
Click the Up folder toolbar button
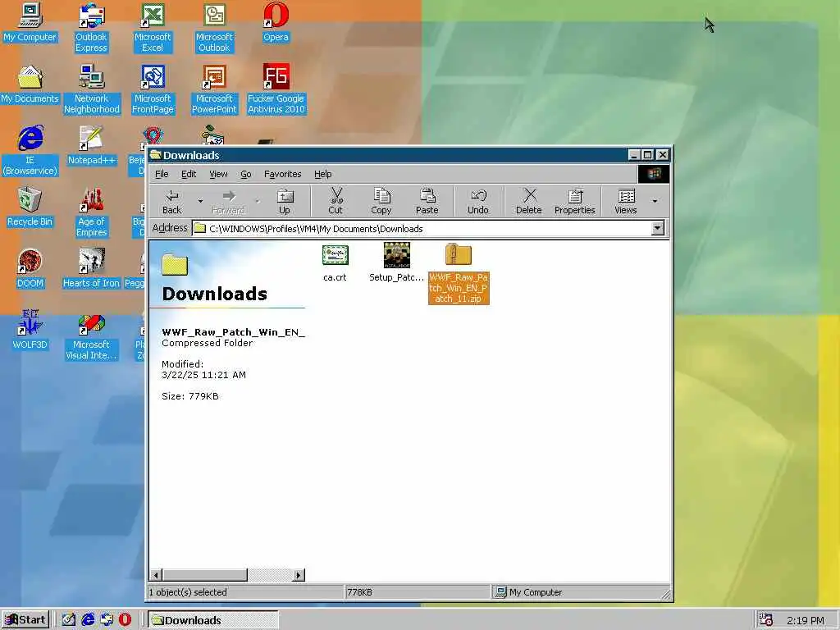pos(285,202)
